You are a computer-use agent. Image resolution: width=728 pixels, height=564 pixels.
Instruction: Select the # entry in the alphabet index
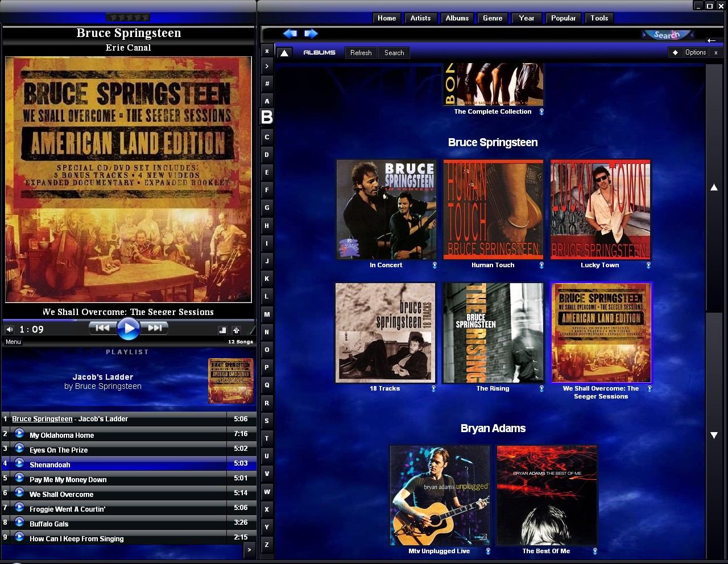coord(267,84)
